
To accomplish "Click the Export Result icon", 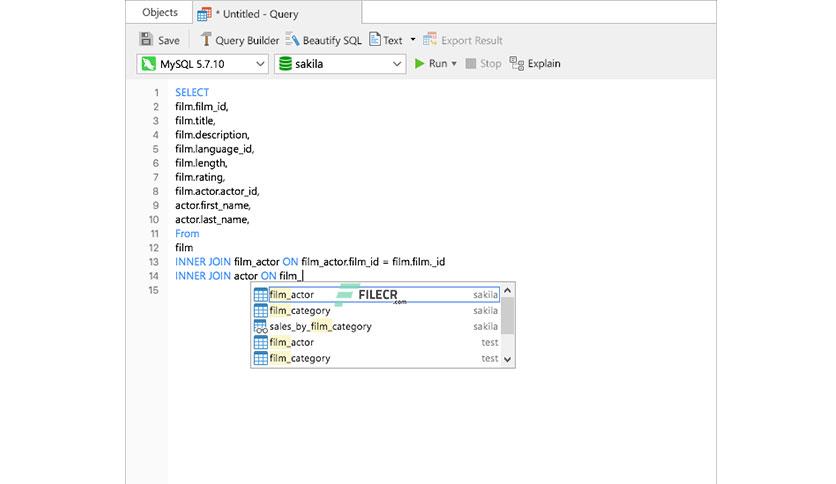I will pos(430,39).
